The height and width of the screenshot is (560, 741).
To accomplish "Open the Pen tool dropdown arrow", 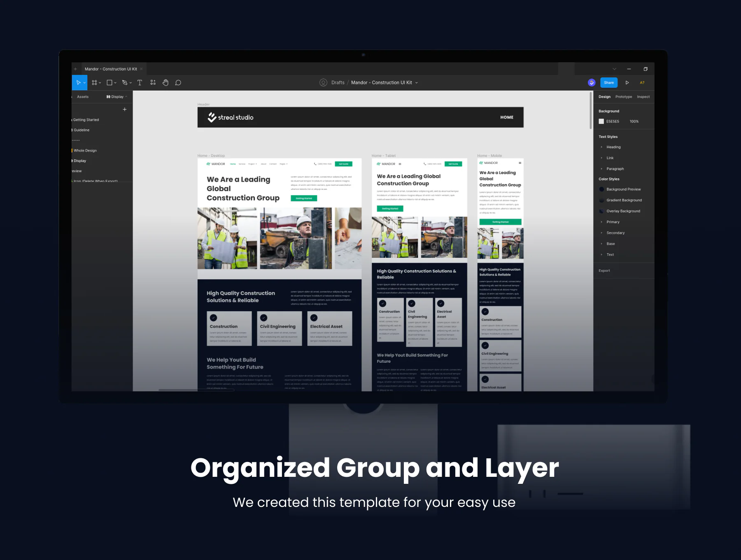I will pyautogui.click(x=131, y=83).
